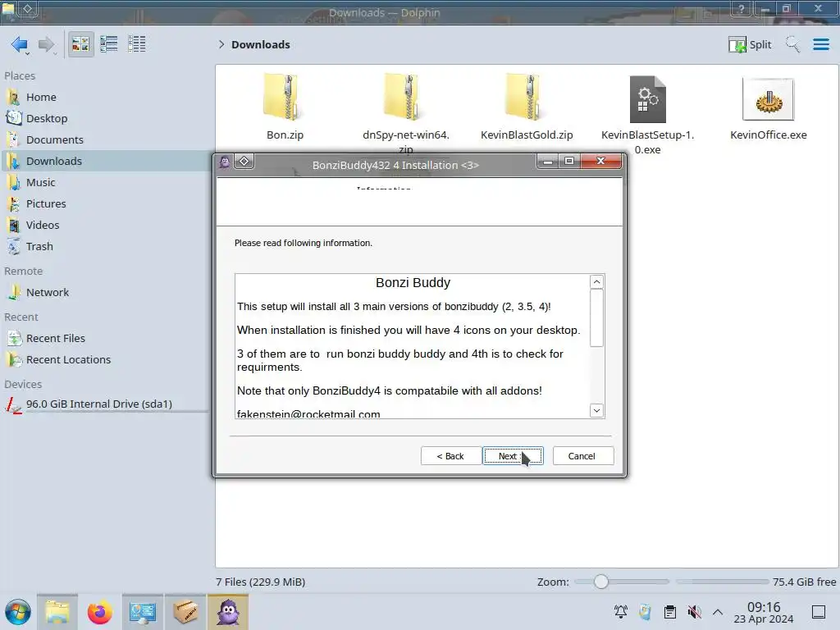The height and width of the screenshot is (630, 840).
Task: Open Dolphin hamburger menu
Action: point(820,44)
